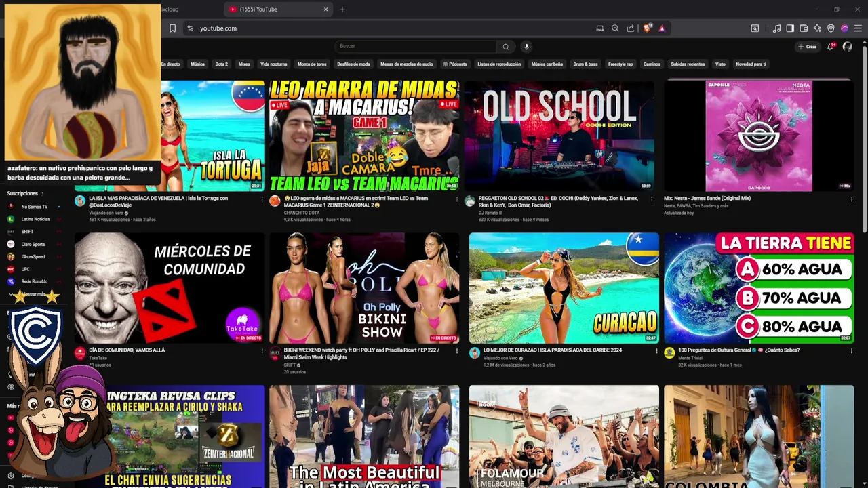Open the Brave Shields lion icon
Screen dimensions: 868x488
tap(648, 28)
